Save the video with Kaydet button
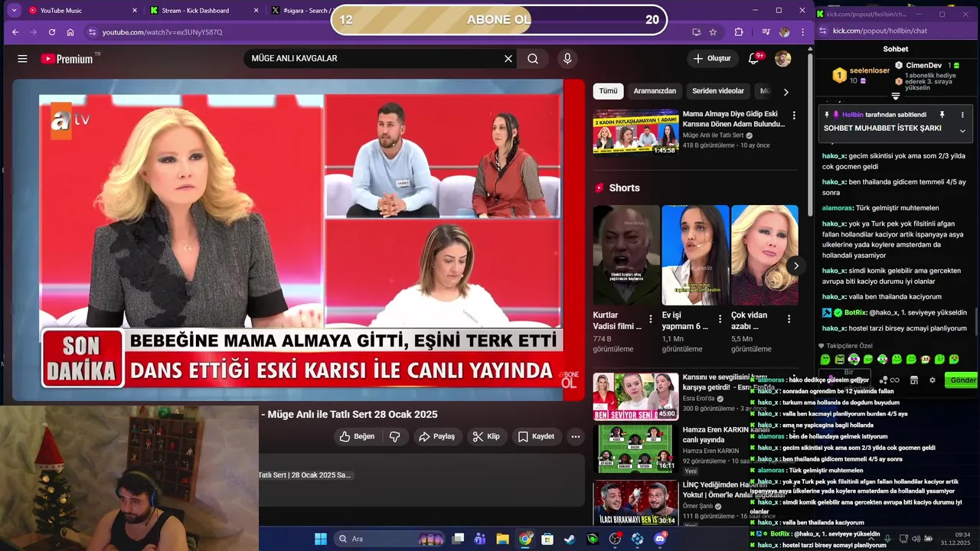The height and width of the screenshot is (551, 980). click(x=536, y=436)
